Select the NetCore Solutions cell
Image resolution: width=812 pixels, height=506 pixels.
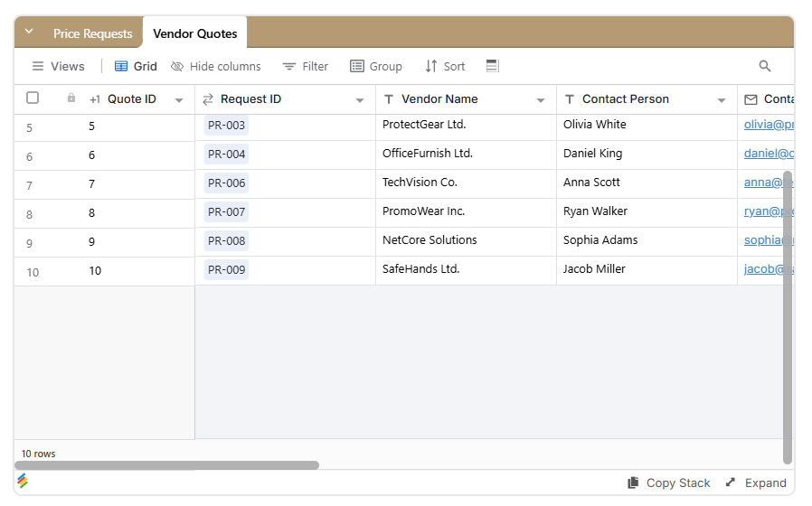(466, 242)
